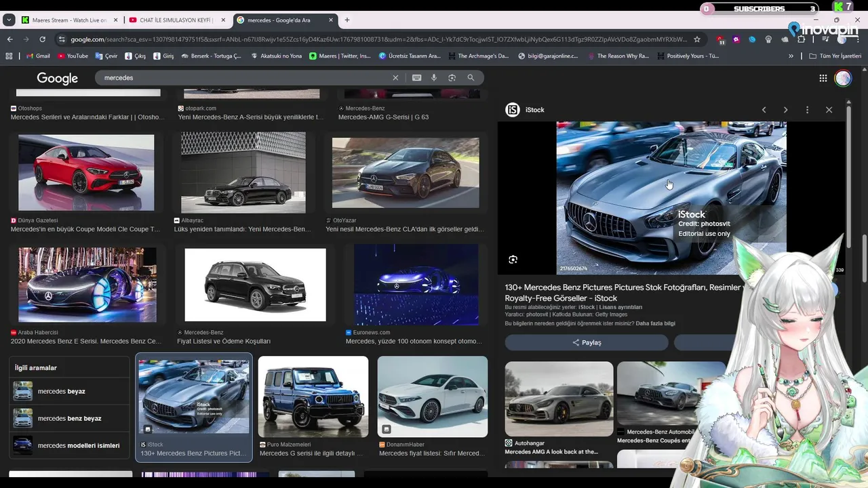Click Mercedes-AMG G-Serisi | G 63 result title
The width and height of the screenshot is (868, 488).
[383, 117]
